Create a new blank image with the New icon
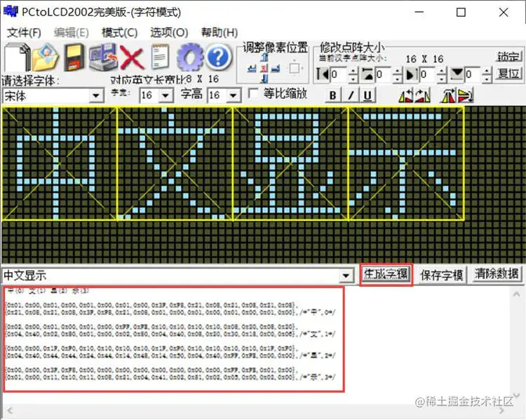The height and width of the screenshot is (420, 526). coord(17,57)
